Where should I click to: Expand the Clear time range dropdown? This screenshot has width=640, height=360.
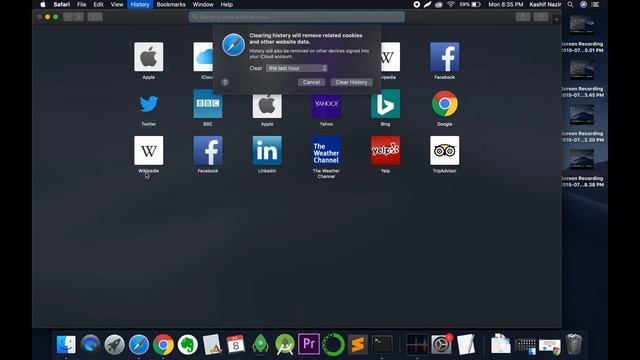pos(297,68)
